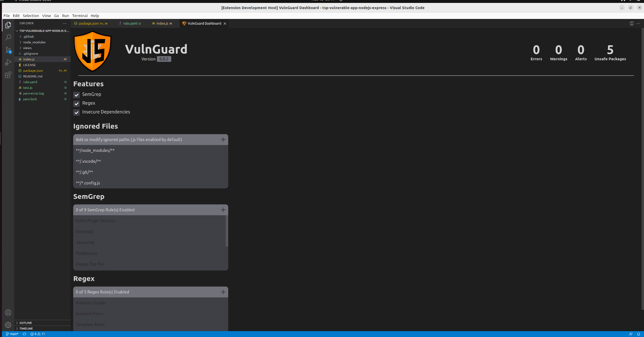Toggle the Regex feature checkbox
644x337 pixels.
[76, 103]
